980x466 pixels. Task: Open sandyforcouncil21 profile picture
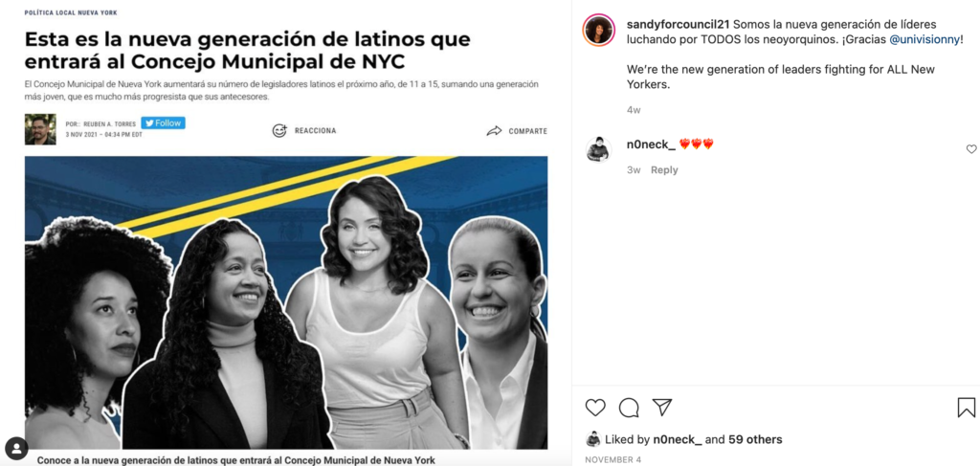(599, 30)
